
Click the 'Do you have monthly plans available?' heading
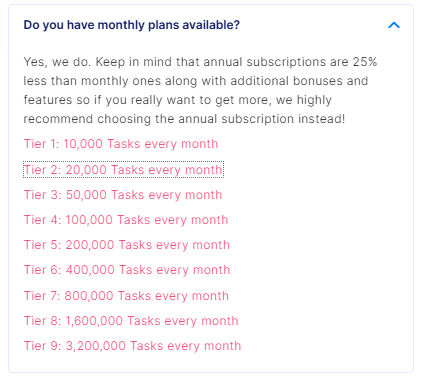[x=132, y=25]
